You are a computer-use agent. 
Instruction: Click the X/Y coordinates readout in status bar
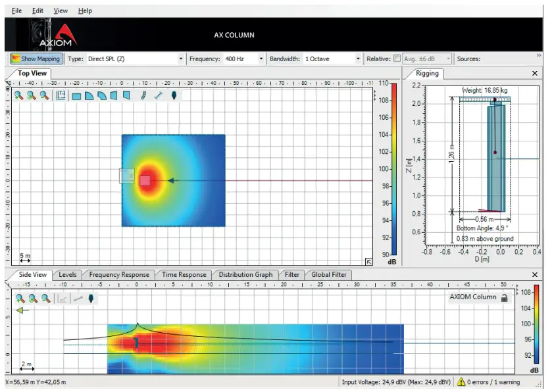point(36,381)
